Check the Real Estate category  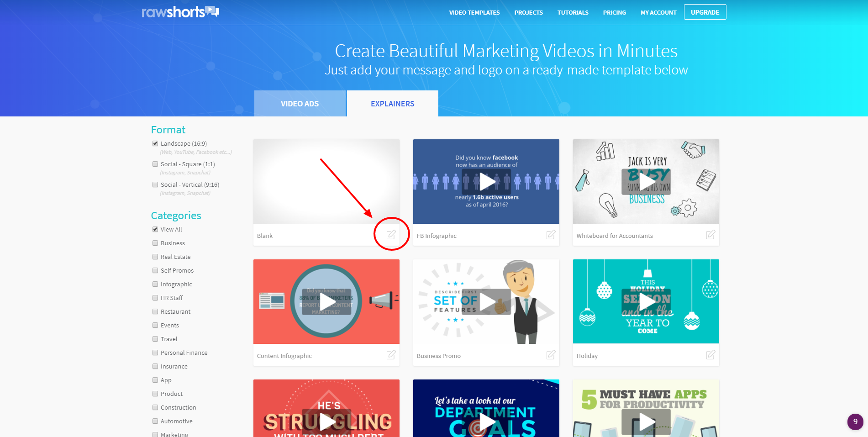coord(155,257)
